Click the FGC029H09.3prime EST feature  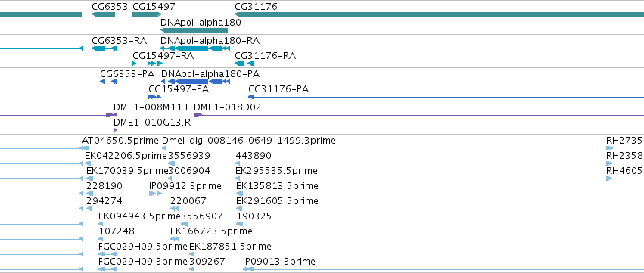coord(107,269)
